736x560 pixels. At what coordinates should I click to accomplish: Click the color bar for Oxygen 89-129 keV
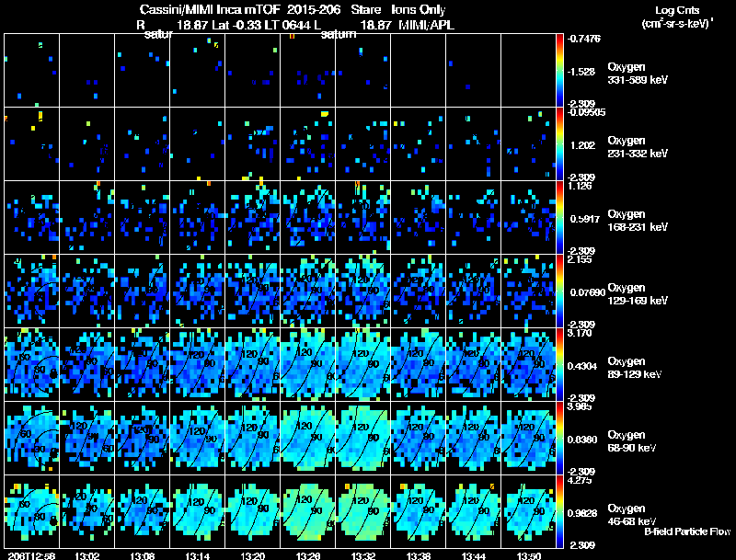click(560, 364)
